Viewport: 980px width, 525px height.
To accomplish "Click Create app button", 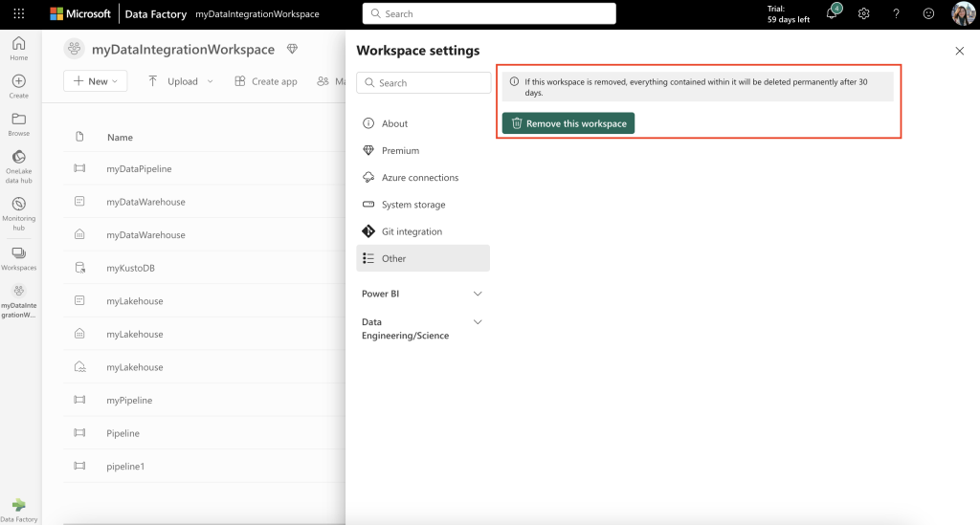I will (266, 81).
